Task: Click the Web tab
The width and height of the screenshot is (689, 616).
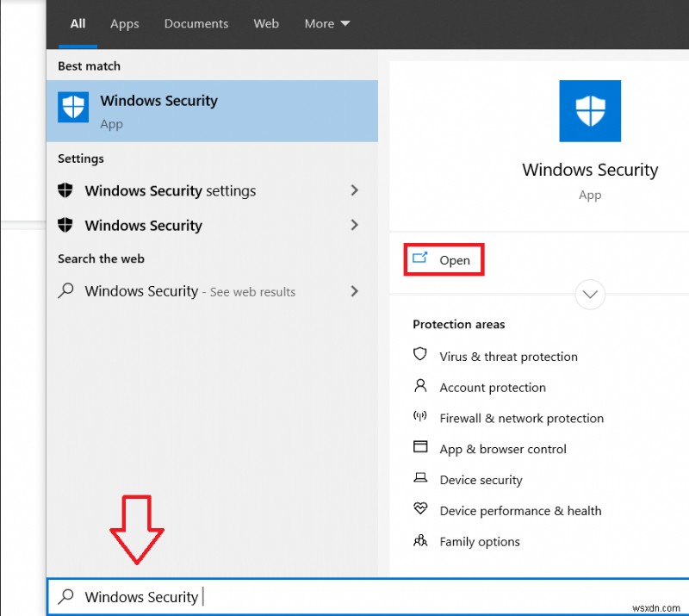Action: [266, 23]
